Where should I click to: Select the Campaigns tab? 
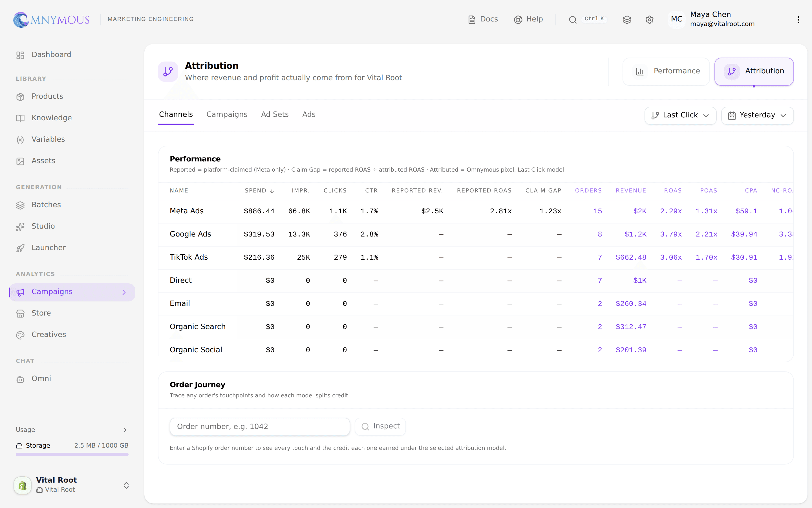[227, 114]
